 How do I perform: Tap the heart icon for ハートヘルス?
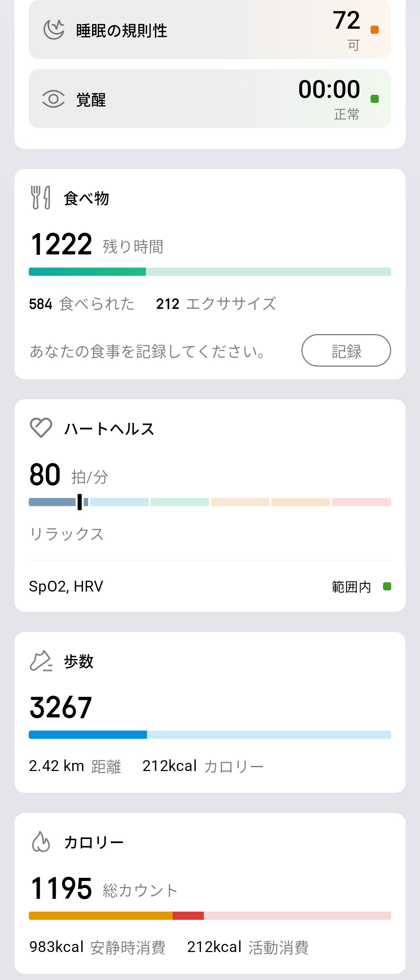click(x=41, y=428)
